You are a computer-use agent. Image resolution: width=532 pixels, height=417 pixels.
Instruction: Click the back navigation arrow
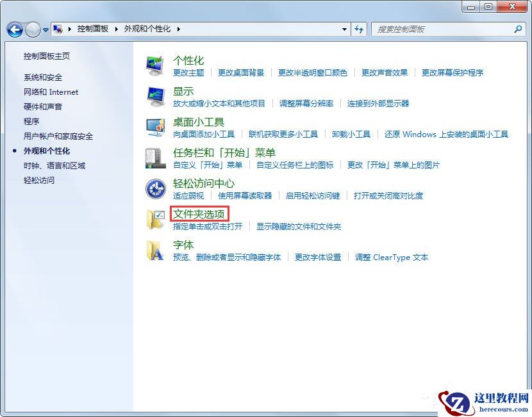click(x=14, y=29)
